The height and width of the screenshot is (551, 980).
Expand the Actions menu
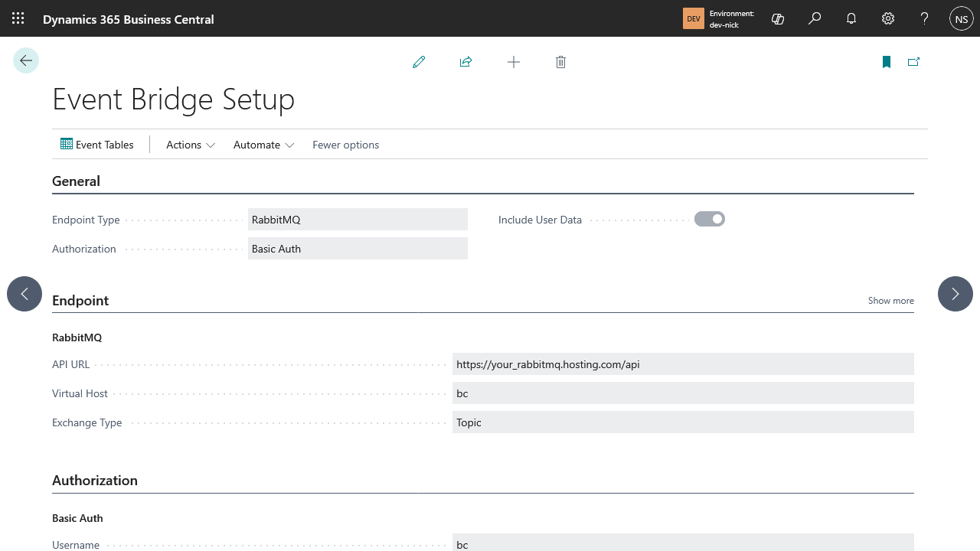(x=191, y=145)
